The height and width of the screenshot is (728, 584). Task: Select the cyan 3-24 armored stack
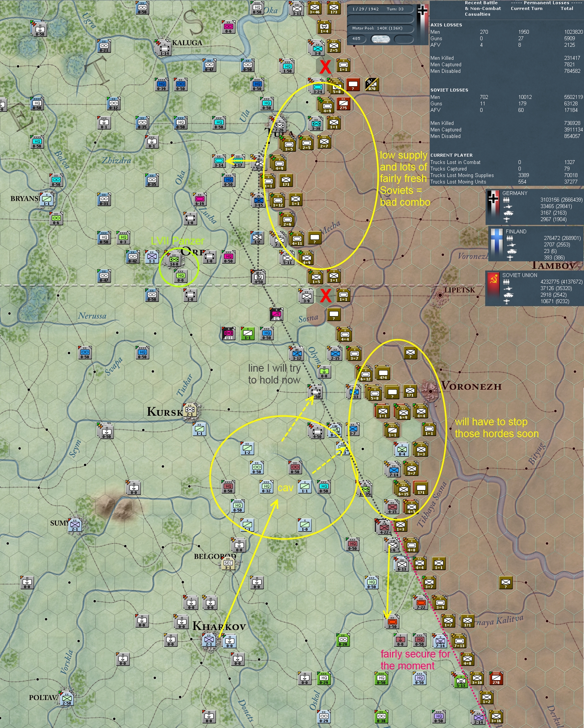(x=317, y=87)
